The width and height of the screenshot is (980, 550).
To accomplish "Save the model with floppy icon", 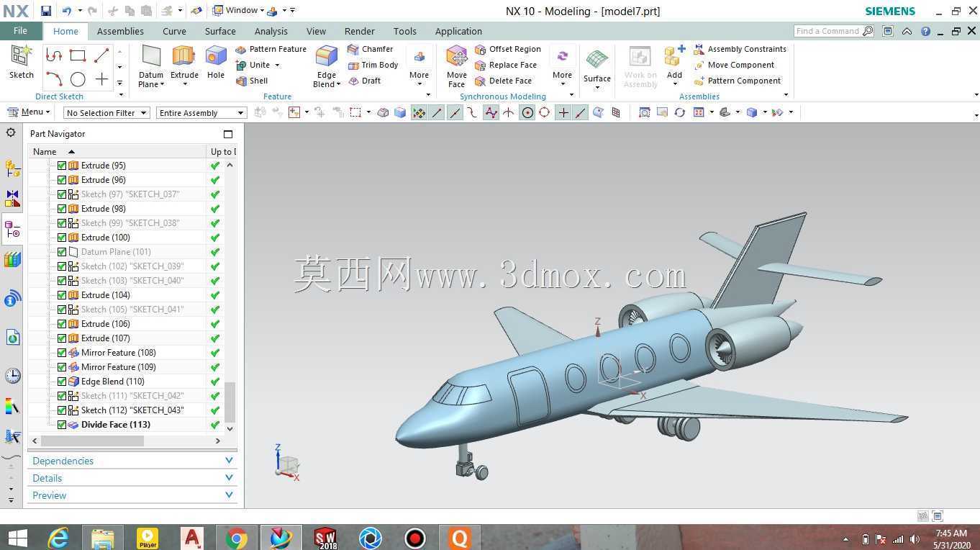I will (45, 11).
